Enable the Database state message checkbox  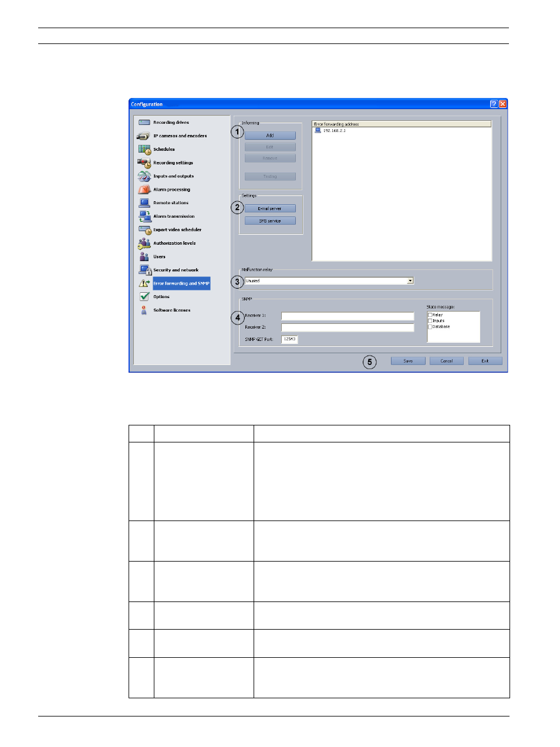coord(430,327)
